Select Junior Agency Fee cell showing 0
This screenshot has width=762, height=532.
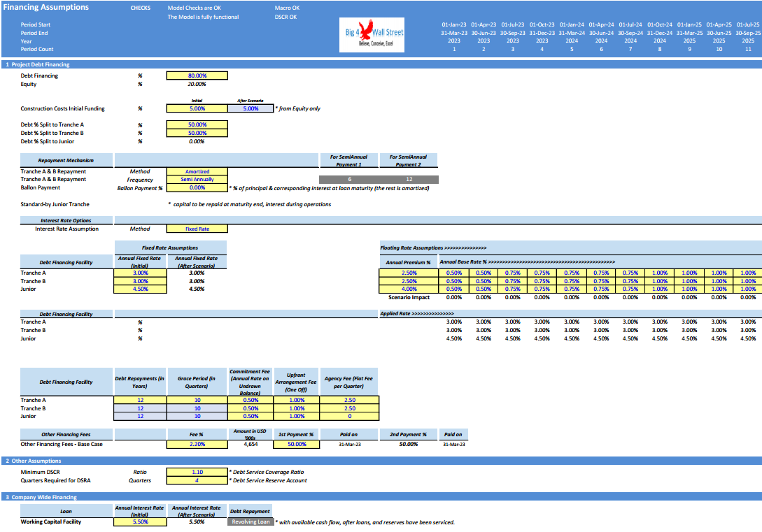tap(349, 417)
